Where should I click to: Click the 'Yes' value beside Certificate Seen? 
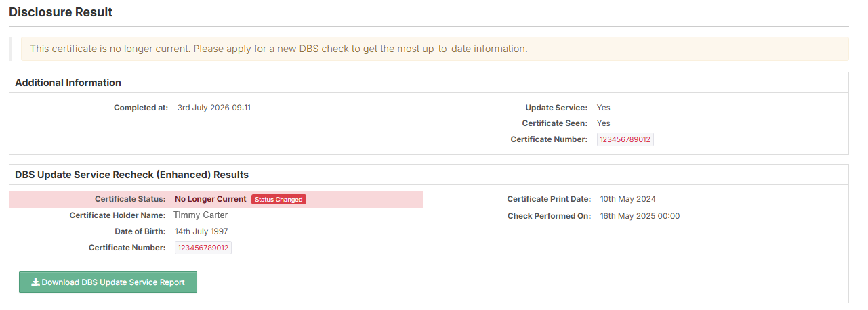[x=603, y=123]
